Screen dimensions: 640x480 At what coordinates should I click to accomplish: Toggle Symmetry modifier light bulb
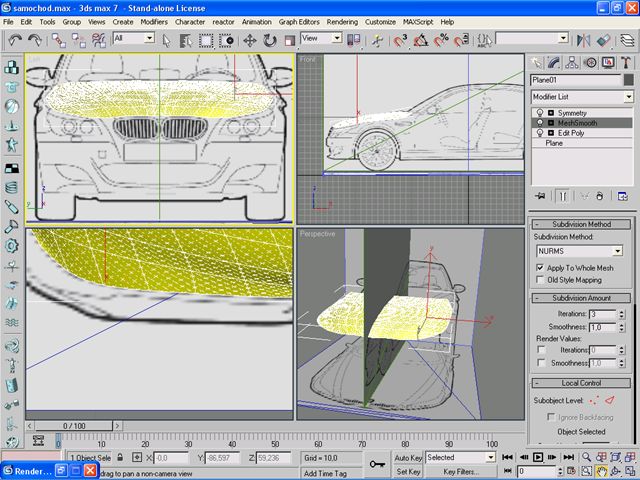click(x=540, y=113)
